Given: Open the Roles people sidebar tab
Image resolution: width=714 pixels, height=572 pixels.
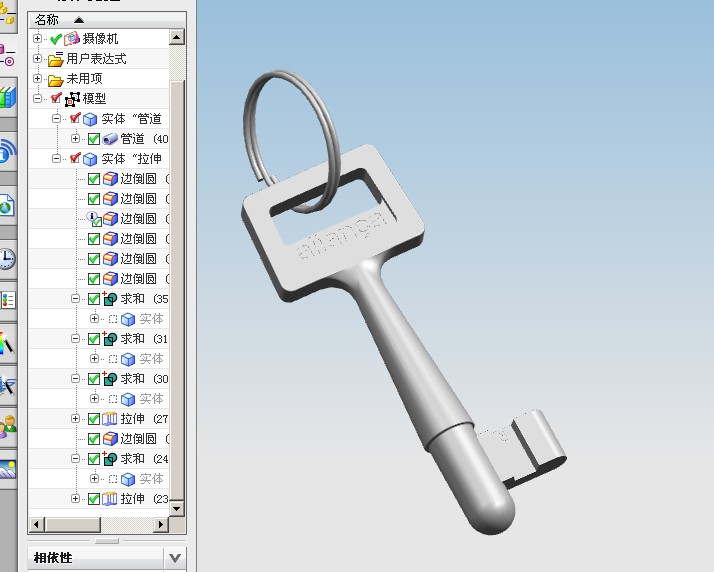Looking at the screenshot, I should [x=8, y=427].
